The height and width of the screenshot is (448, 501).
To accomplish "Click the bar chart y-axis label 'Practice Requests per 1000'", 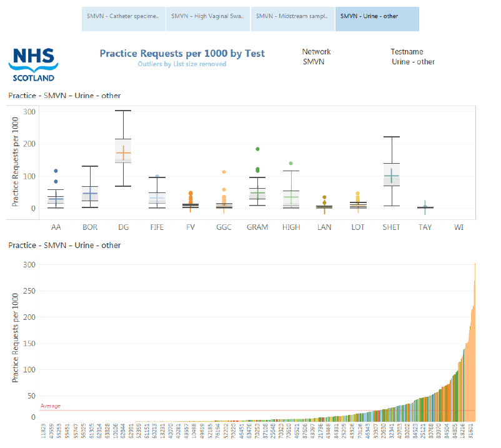I will [x=15, y=338].
